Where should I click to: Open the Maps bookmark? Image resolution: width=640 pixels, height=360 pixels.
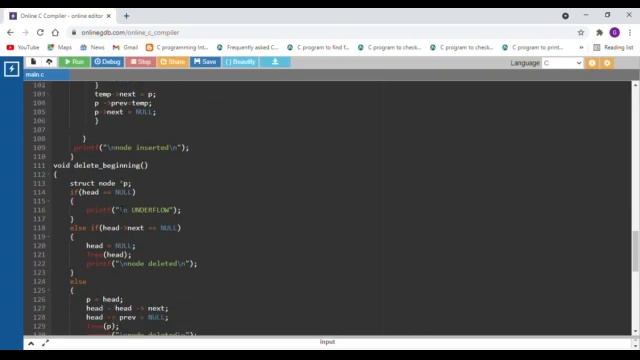(60, 47)
